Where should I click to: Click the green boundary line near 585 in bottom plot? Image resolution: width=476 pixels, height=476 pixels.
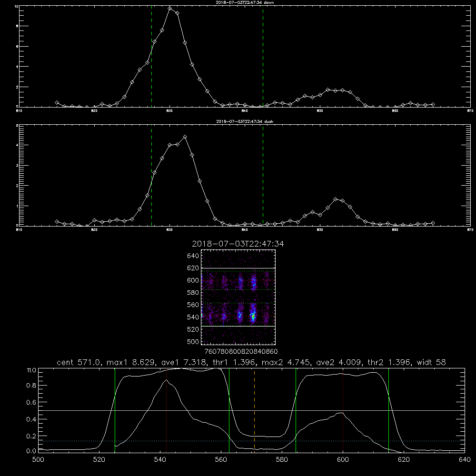pyautogui.click(x=296, y=410)
